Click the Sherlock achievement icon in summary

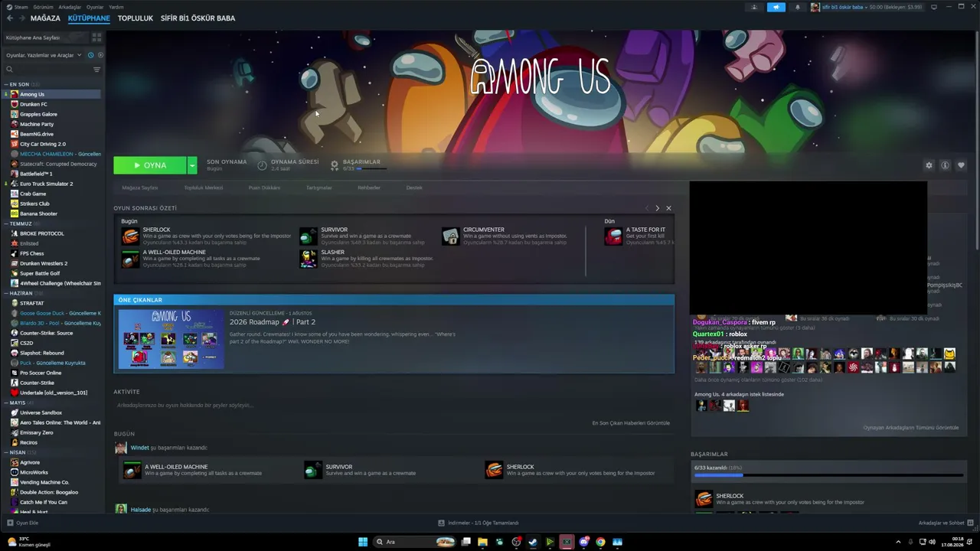(x=130, y=236)
